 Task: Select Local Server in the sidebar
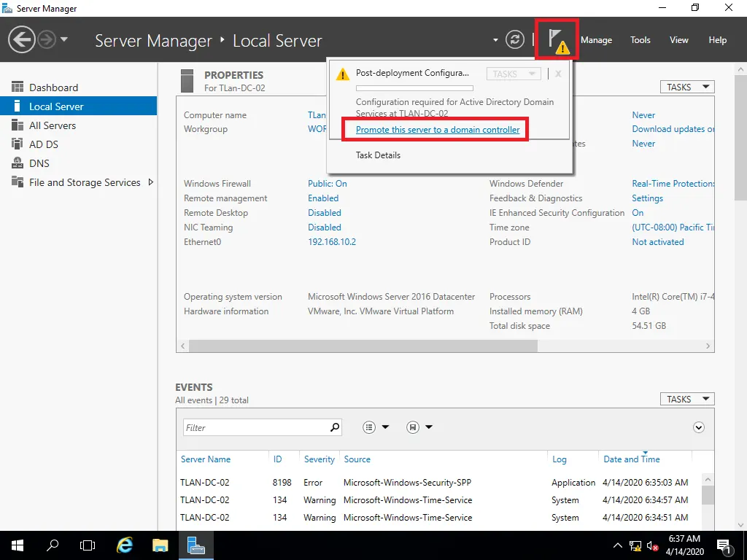pos(79,106)
